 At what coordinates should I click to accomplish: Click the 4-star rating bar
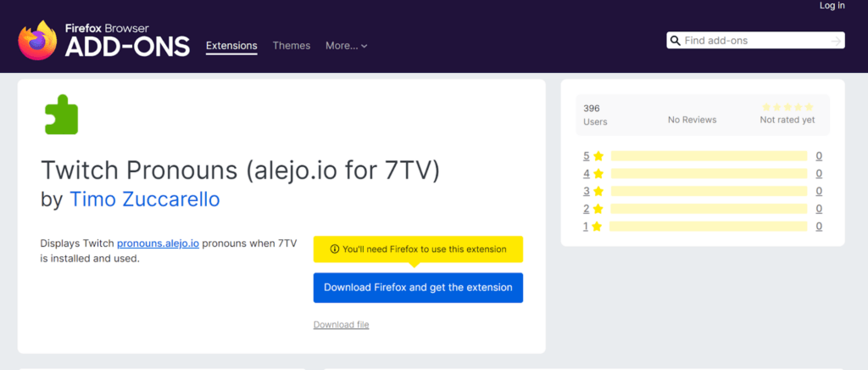coord(709,173)
